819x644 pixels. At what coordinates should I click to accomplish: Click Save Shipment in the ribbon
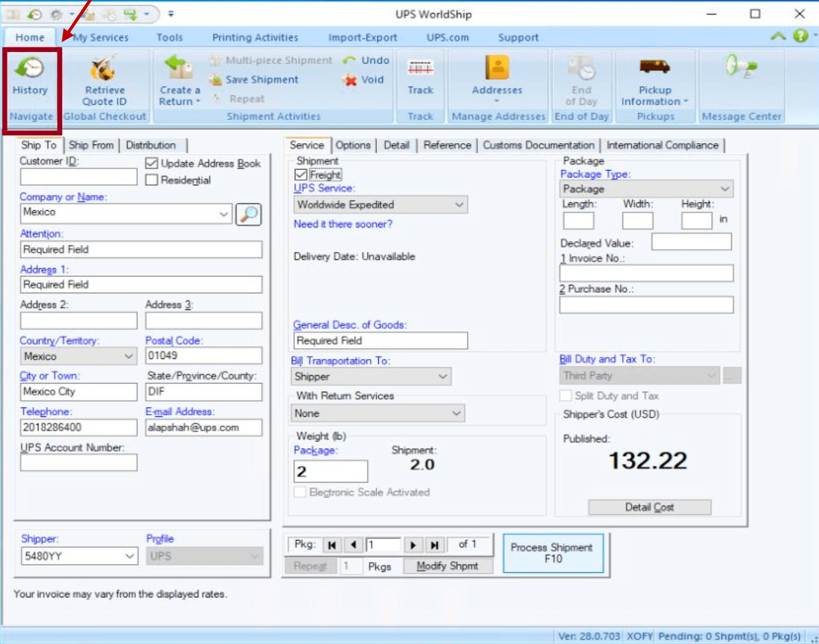click(254, 79)
